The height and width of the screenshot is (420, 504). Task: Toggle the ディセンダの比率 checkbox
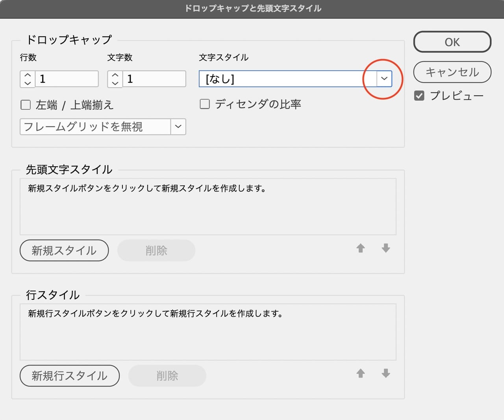[205, 104]
